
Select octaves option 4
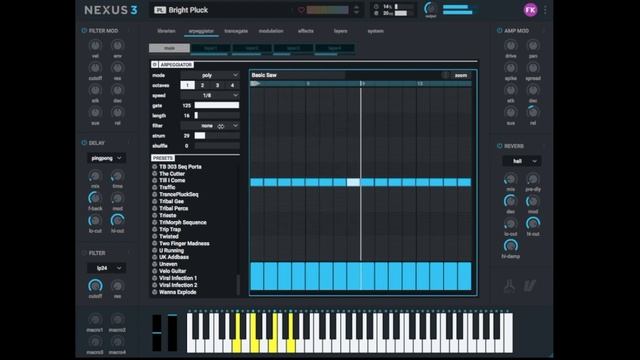click(232, 85)
